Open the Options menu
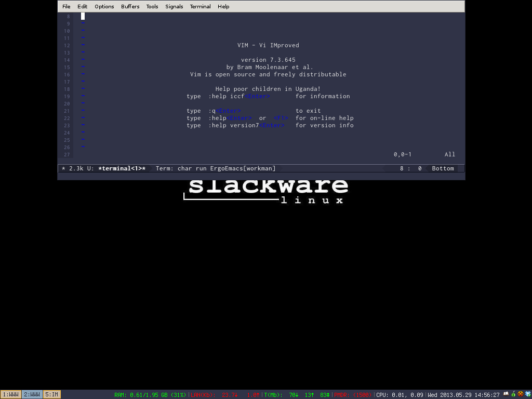532x399 pixels. [x=104, y=6]
